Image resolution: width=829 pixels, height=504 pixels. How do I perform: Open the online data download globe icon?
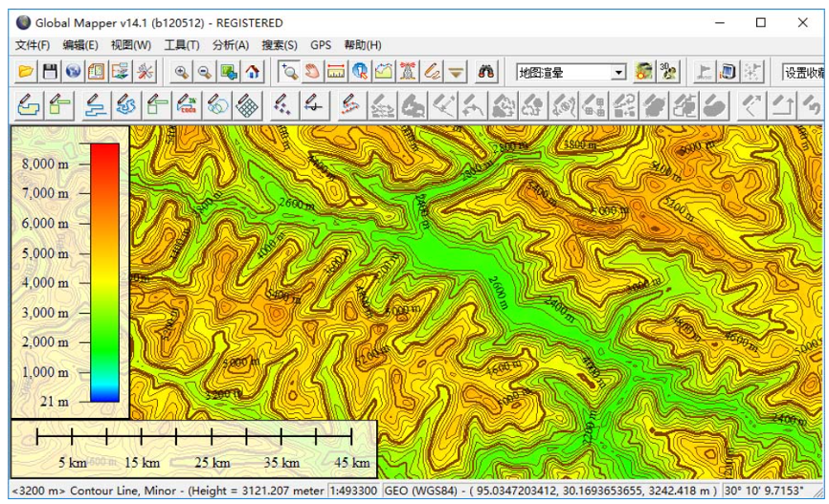[x=73, y=72]
